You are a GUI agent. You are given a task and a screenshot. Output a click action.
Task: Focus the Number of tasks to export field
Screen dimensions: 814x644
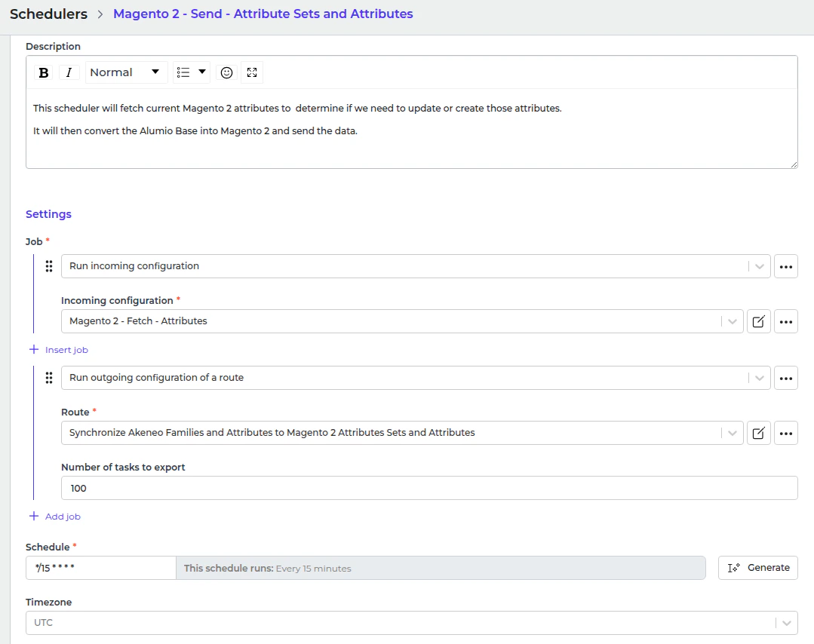pyautogui.click(x=429, y=488)
